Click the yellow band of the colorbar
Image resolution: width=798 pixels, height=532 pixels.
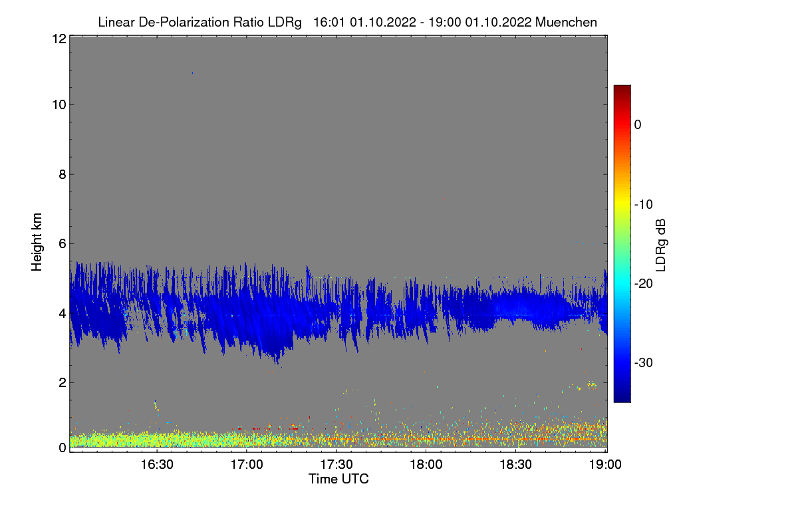622,203
